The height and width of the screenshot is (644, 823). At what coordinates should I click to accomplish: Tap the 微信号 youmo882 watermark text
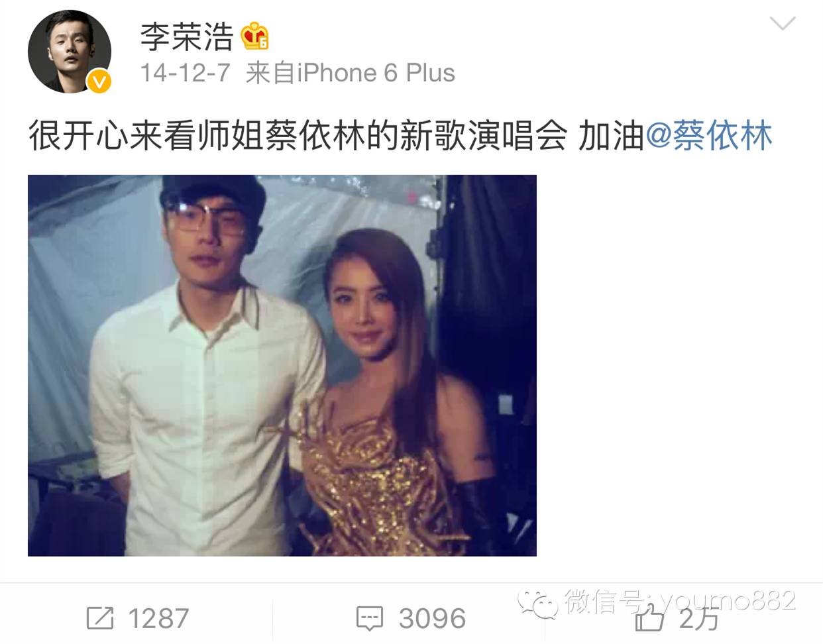tap(680, 600)
